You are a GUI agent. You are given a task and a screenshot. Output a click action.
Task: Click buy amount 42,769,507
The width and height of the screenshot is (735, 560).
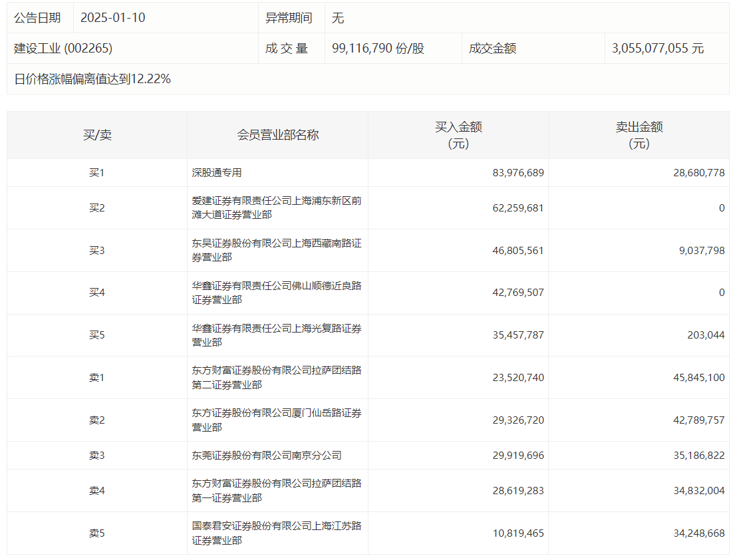(x=518, y=293)
